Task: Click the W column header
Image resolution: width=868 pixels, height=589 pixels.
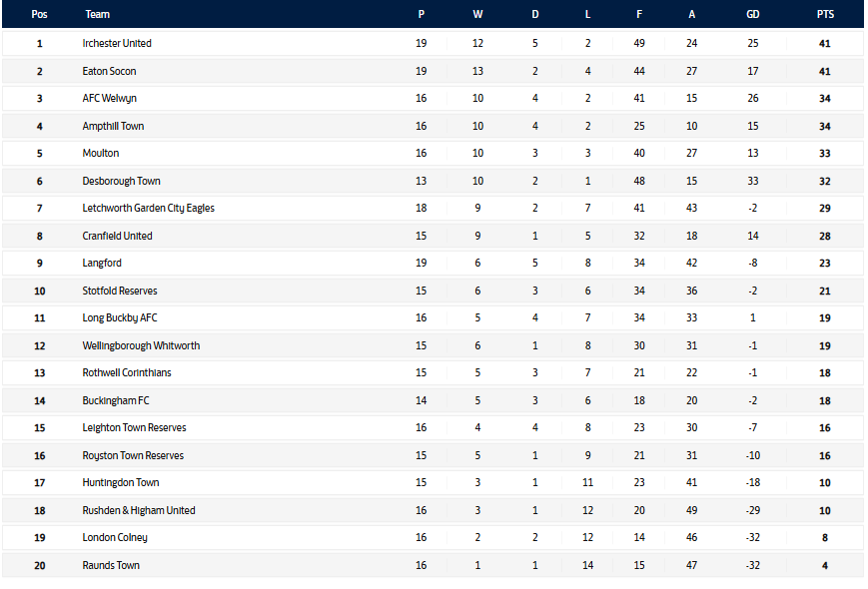Action: pyautogui.click(x=477, y=15)
